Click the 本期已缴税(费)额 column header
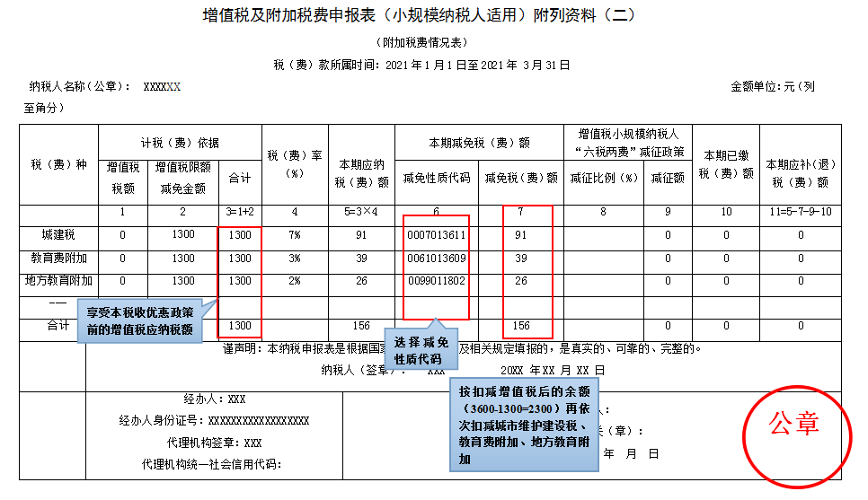 tap(726, 164)
